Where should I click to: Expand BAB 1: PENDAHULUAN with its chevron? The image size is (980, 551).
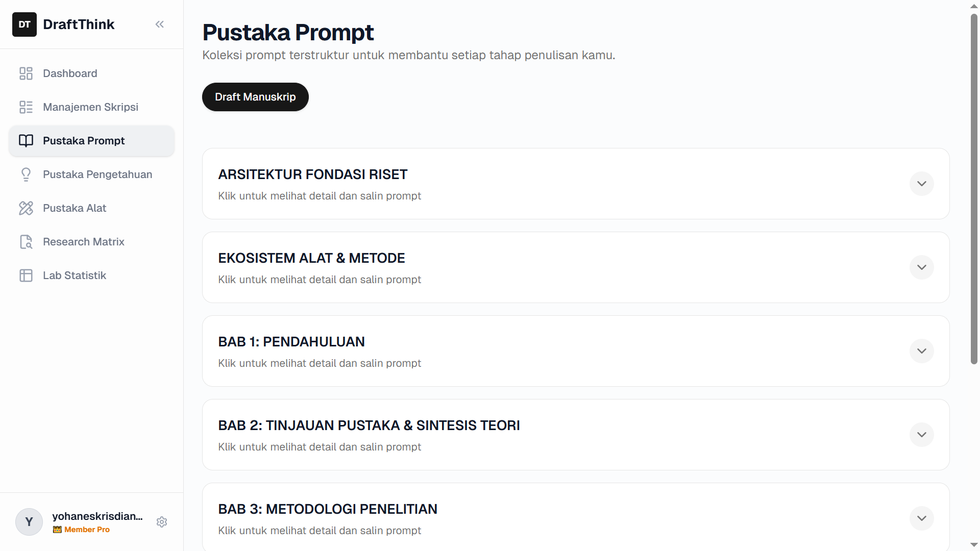921,350
